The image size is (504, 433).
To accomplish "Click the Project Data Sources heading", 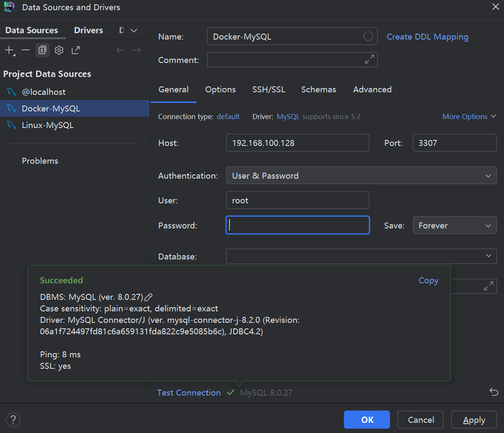I will click(x=47, y=74).
